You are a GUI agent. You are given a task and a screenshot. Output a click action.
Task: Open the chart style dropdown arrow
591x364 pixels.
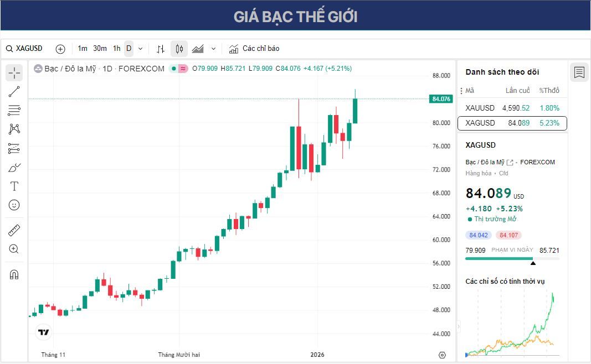pos(213,49)
